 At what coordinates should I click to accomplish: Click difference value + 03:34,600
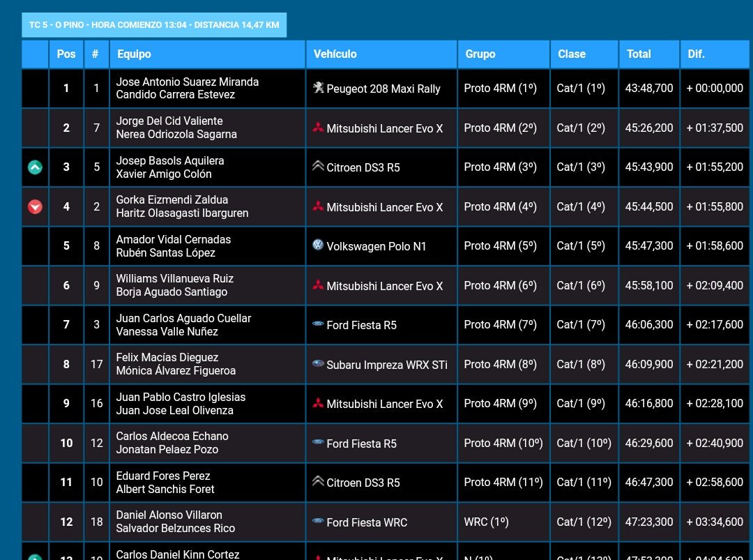click(715, 522)
